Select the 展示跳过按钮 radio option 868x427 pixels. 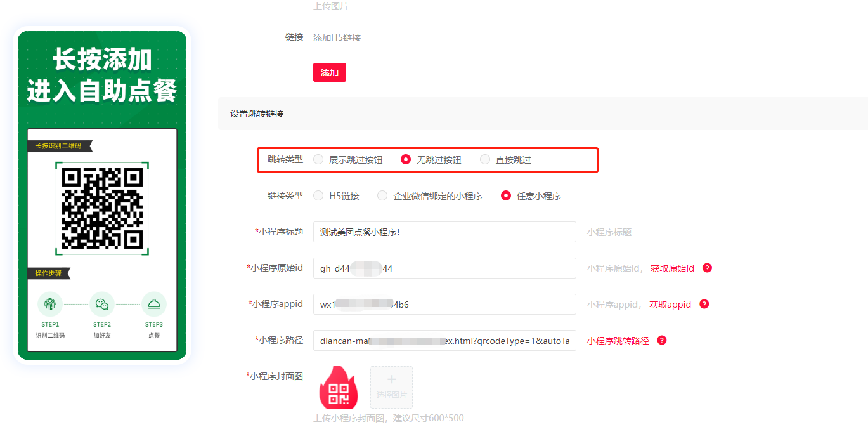click(318, 160)
